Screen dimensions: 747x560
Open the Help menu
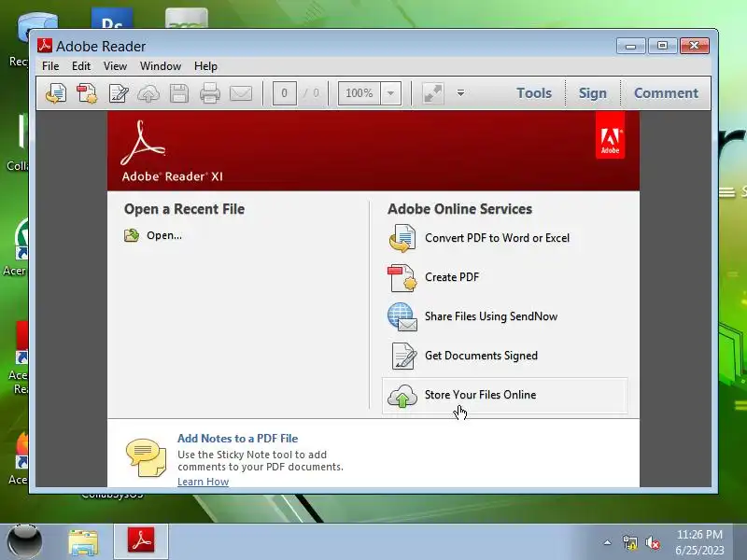point(205,66)
